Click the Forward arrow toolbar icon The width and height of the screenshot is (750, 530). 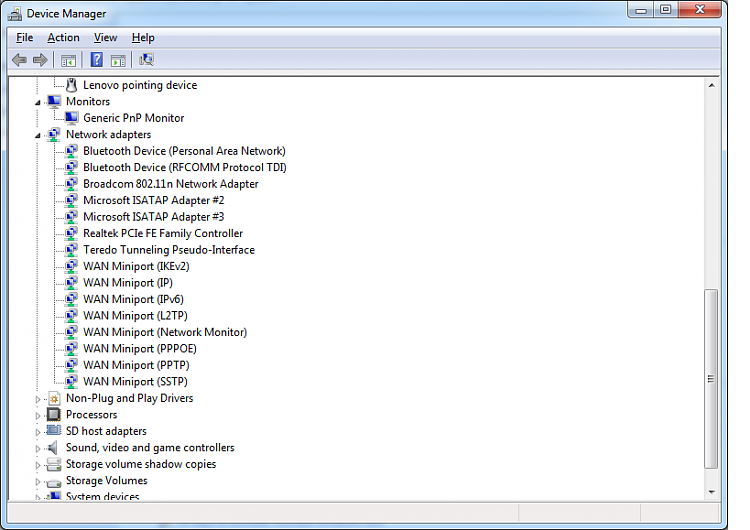pos(40,60)
